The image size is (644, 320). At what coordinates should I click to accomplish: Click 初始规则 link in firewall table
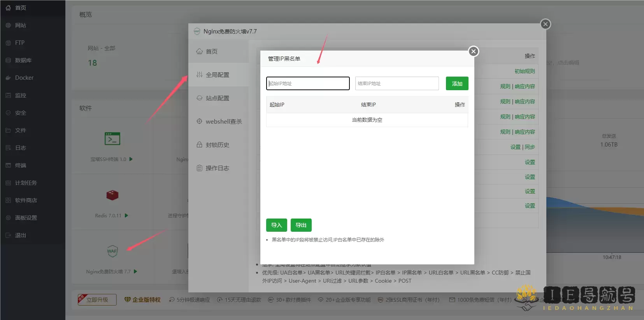click(525, 71)
